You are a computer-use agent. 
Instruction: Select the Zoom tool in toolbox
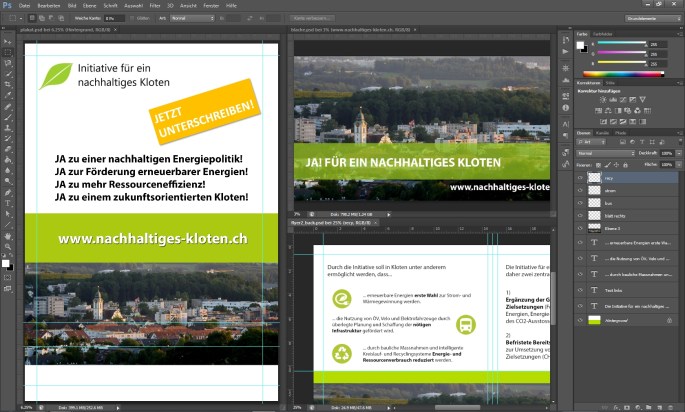tap(8, 246)
